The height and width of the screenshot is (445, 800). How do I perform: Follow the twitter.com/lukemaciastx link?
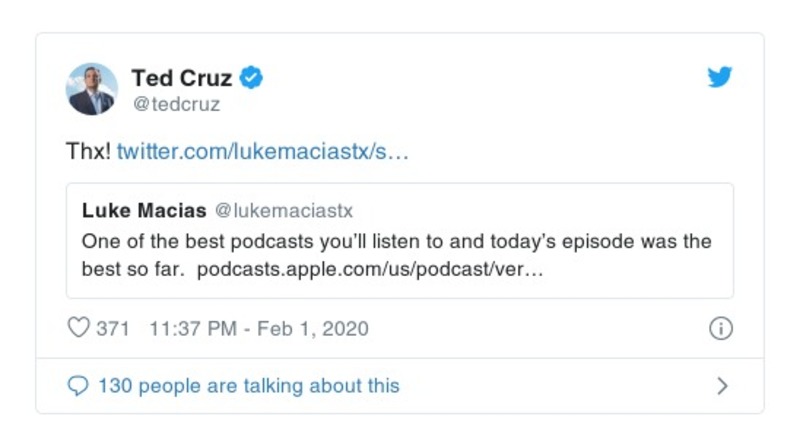tap(263, 153)
